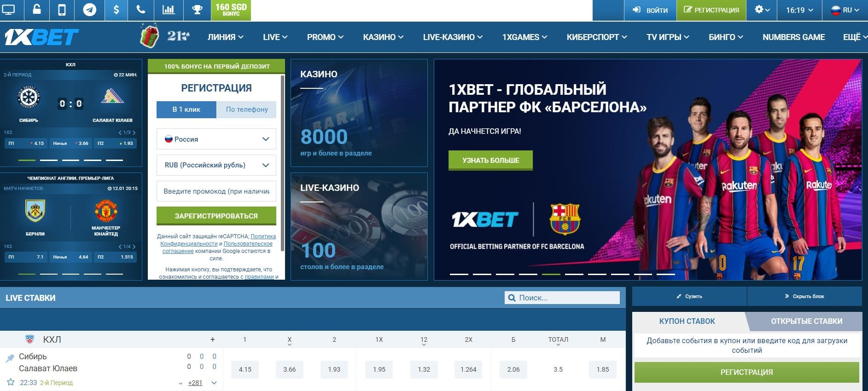The image size is (868, 391).
Task: Select the По телефону registration option
Action: pyautogui.click(x=247, y=109)
